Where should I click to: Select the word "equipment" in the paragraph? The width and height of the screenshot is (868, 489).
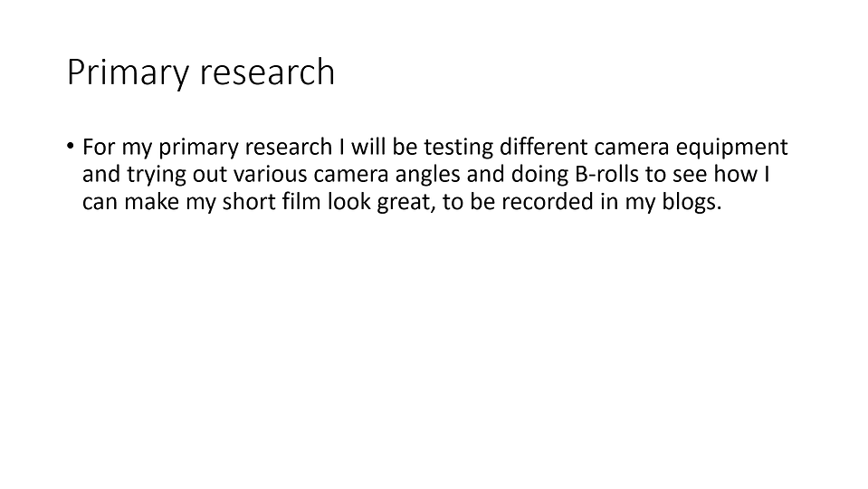pyautogui.click(x=732, y=149)
